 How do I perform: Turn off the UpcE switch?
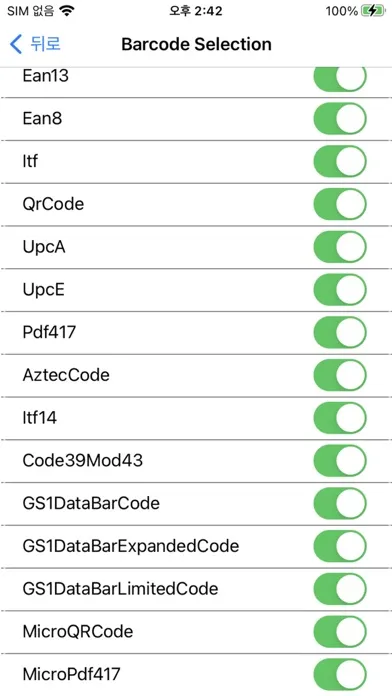(340, 289)
